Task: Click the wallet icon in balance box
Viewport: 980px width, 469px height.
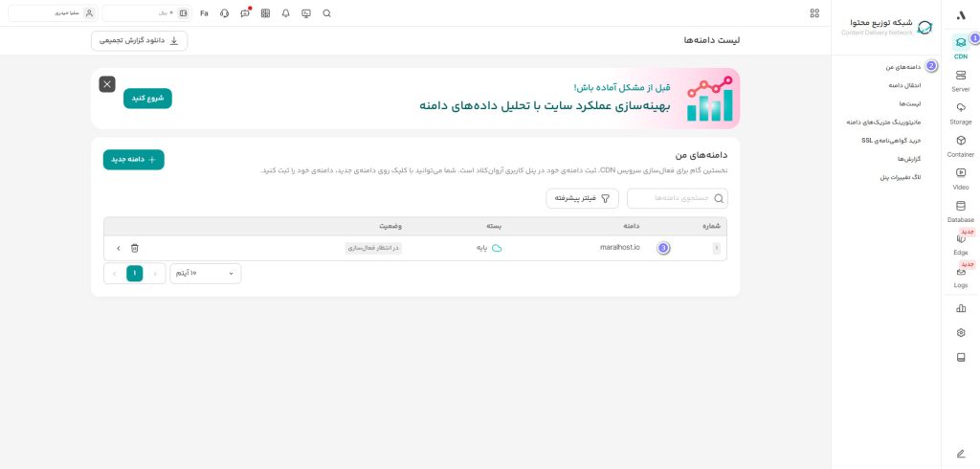Action: click(183, 13)
